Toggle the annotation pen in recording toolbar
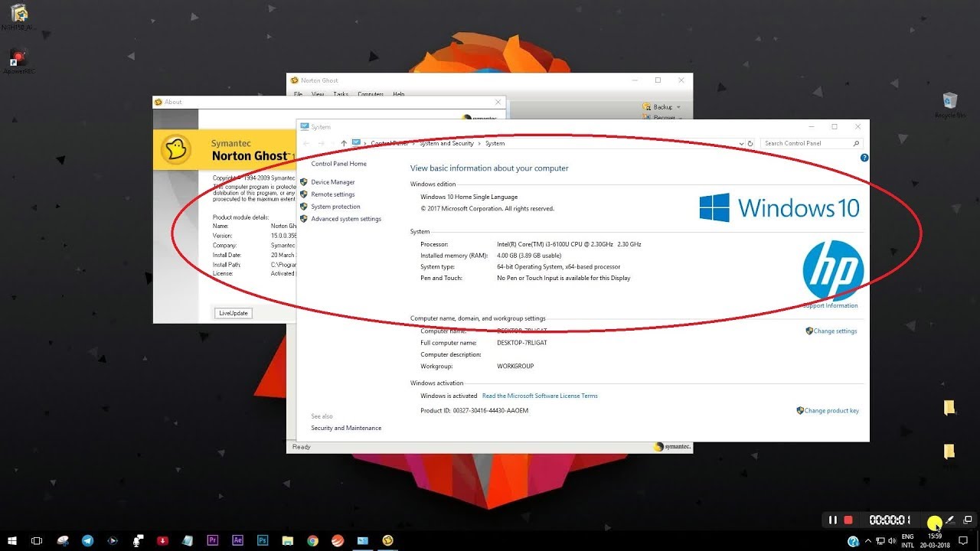The height and width of the screenshot is (551, 980). pos(951,520)
